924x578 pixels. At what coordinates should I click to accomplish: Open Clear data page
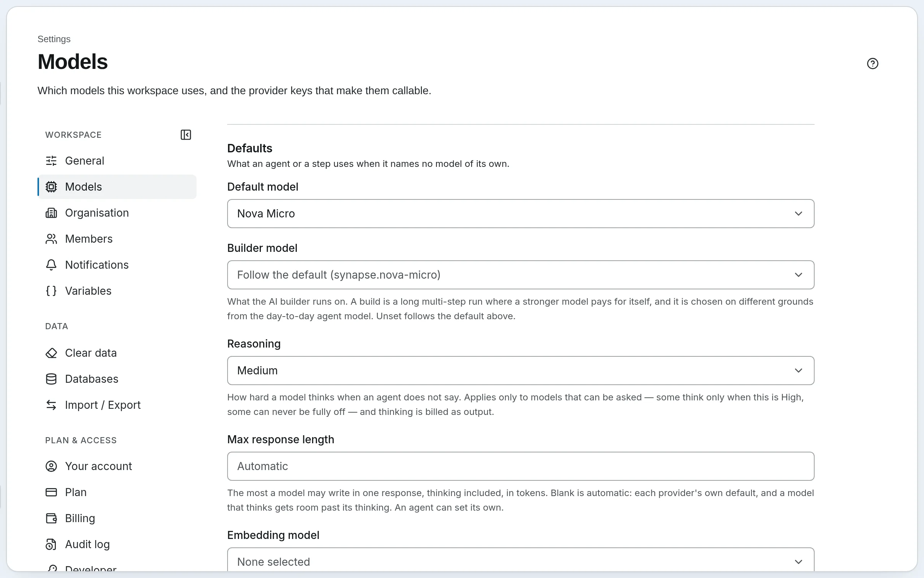(x=117, y=353)
